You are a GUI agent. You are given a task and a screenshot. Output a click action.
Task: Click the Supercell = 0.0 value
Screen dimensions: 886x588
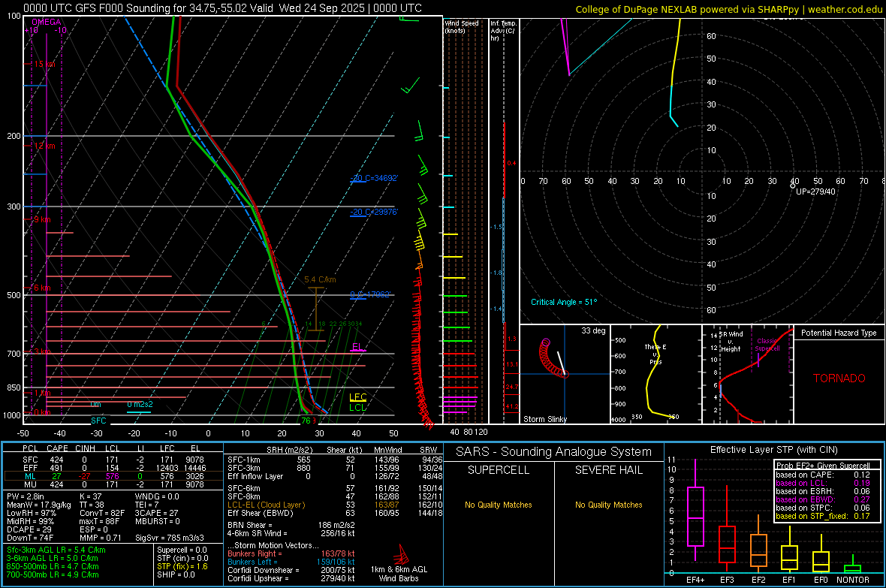tap(182, 550)
